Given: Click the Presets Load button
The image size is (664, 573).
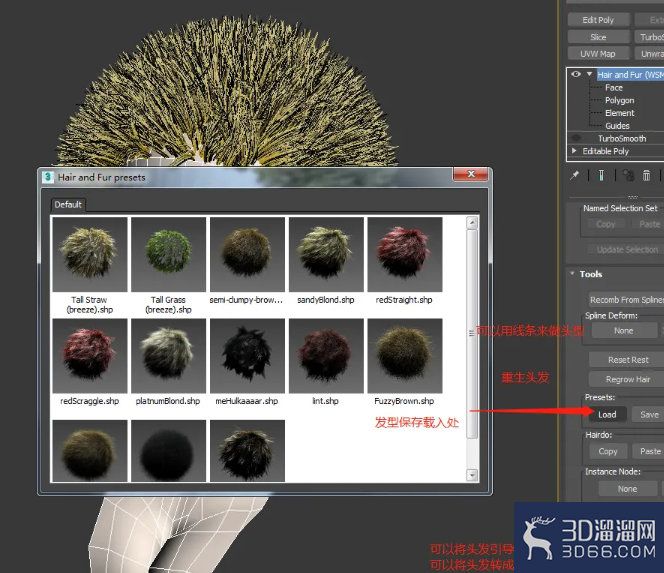Looking at the screenshot, I should [607, 414].
